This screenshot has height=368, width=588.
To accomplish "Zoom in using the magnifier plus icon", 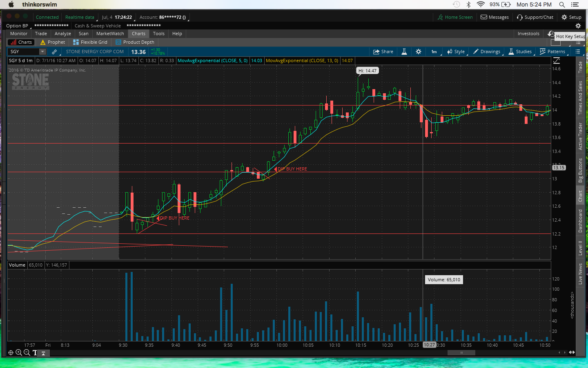I will click(19, 352).
